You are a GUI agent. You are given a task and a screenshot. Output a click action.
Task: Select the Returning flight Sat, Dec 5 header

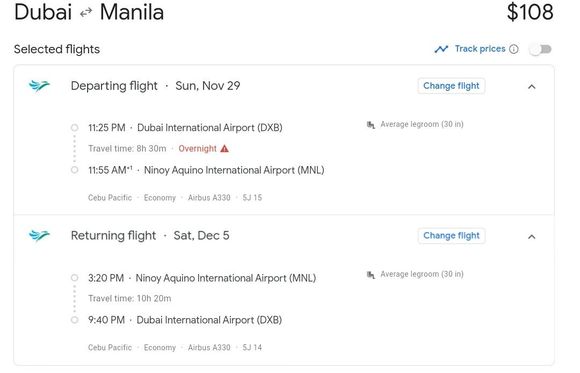point(150,235)
